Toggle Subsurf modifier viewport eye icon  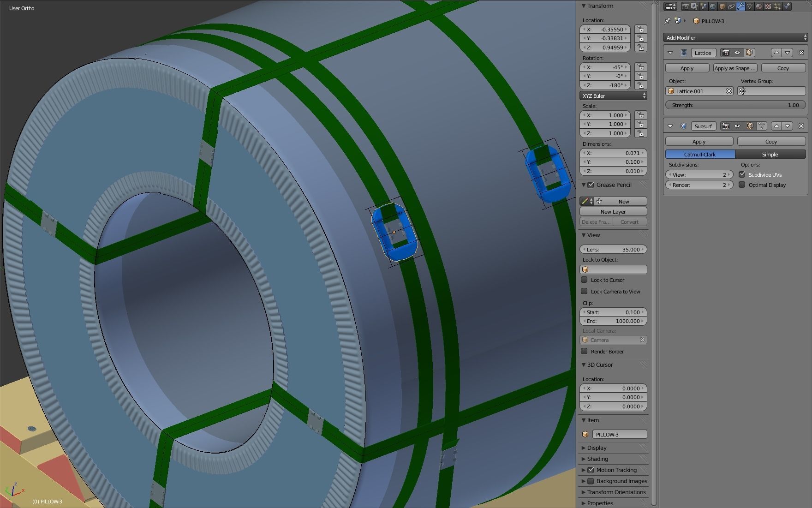click(x=737, y=126)
